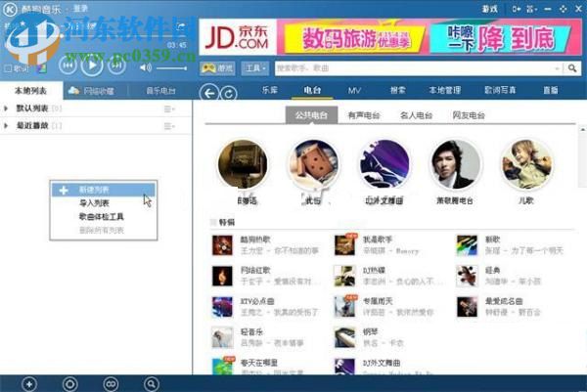Select the 电台 tab
Viewport: 587px width, 392px height.
[312, 90]
